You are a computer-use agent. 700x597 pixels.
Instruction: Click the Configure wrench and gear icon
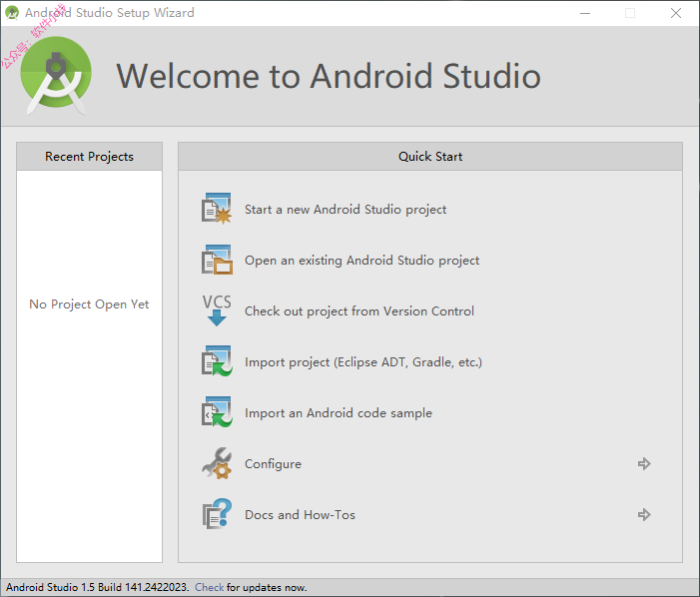pos(217,463)
